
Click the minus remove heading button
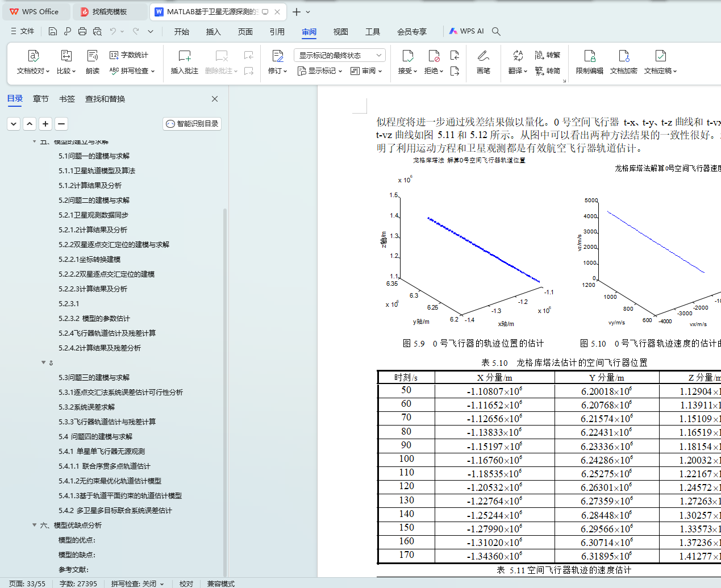[62, 123]
